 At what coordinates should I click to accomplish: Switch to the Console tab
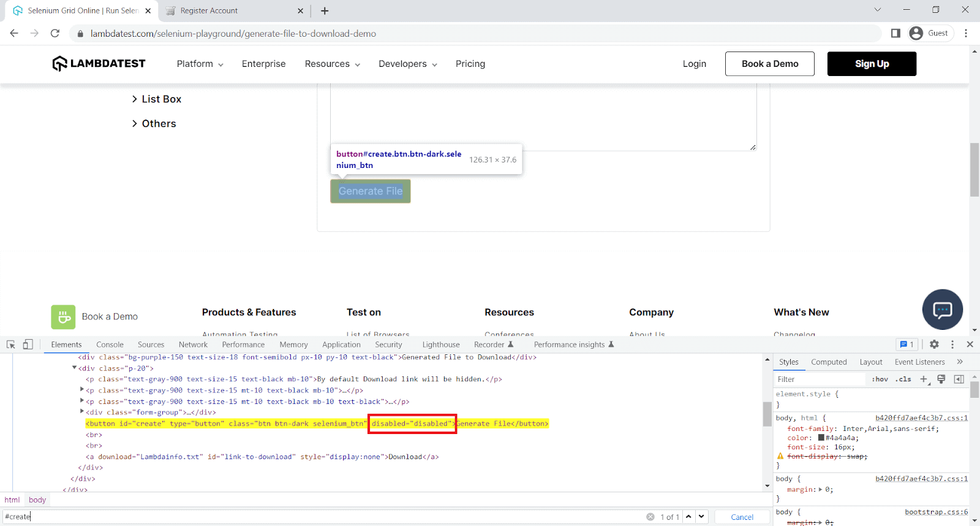coord(110,345)
